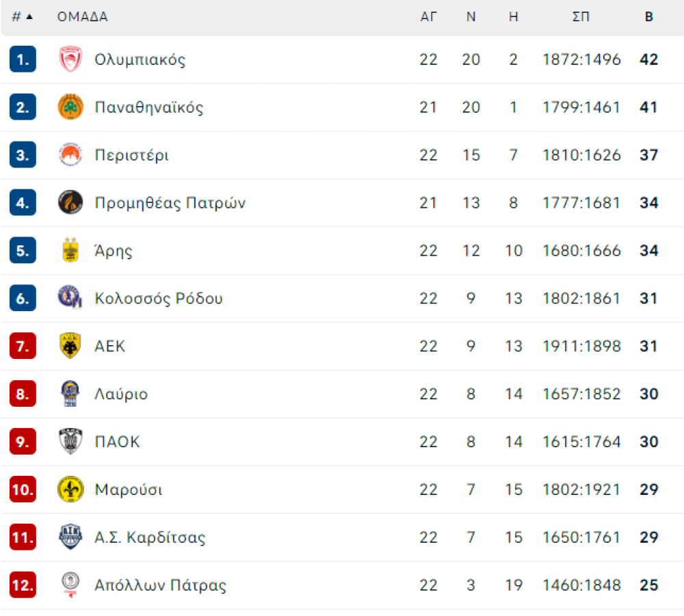Click the AEK double-headed eagle crest
The width and height of the screenshot is (684, 616).
(x=70, y=345)
